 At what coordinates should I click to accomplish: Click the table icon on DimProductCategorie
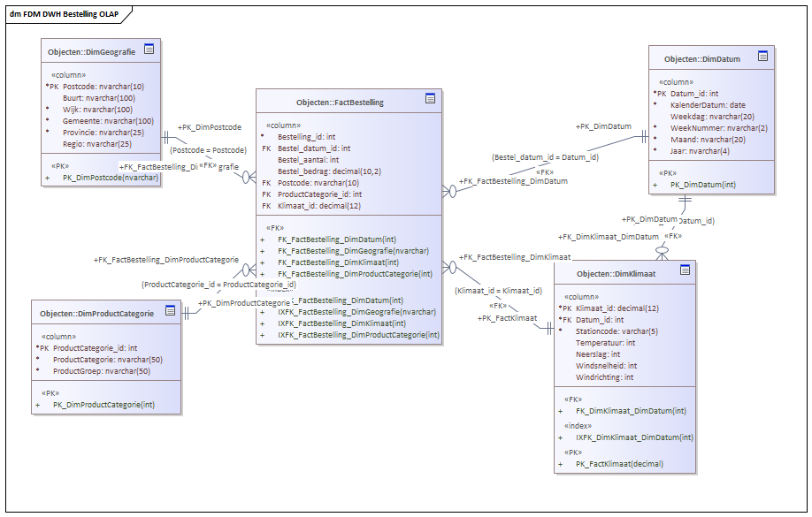click(171, 310)
